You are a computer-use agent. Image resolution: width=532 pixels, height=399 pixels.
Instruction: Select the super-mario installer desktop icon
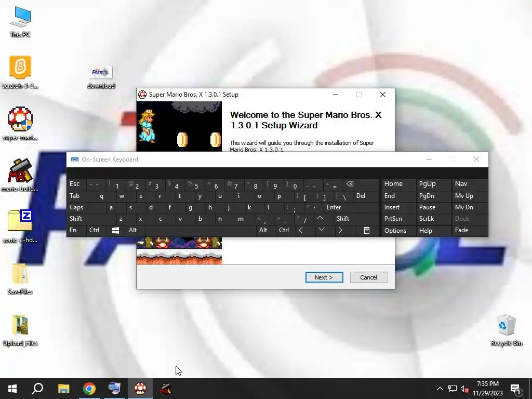20,124
